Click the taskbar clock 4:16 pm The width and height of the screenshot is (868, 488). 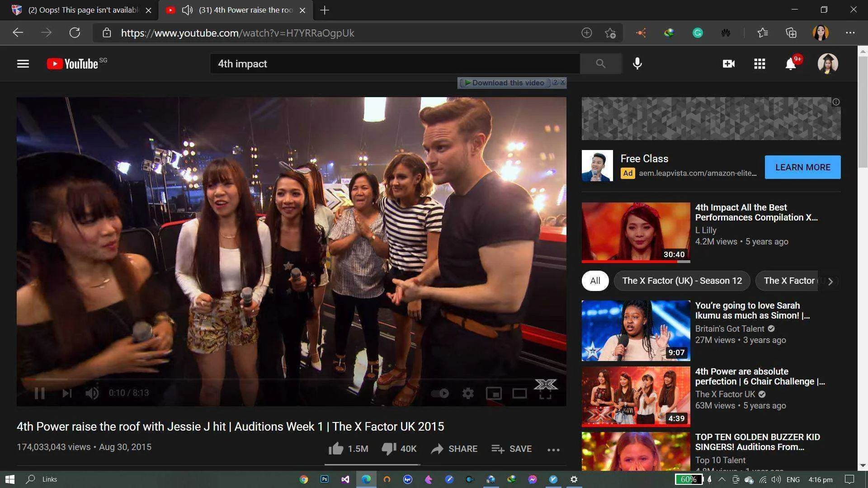click(x=820, y=479)
